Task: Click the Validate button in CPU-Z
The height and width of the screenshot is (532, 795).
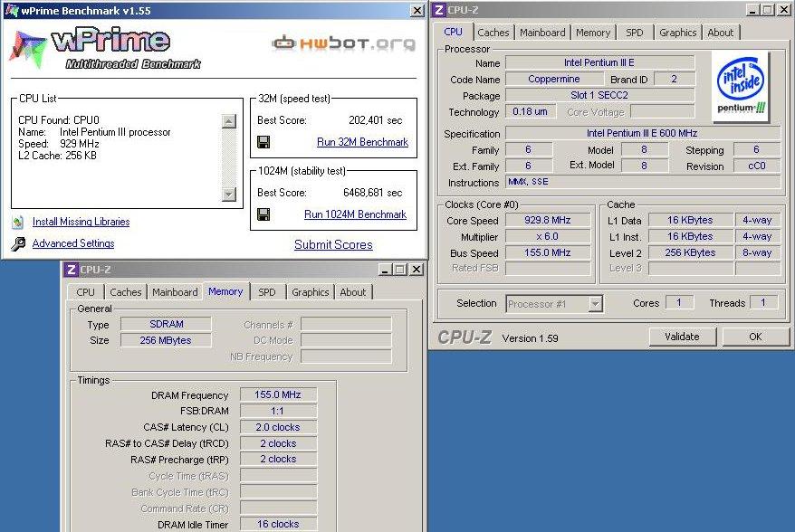Action: click(x=683, y=337)
